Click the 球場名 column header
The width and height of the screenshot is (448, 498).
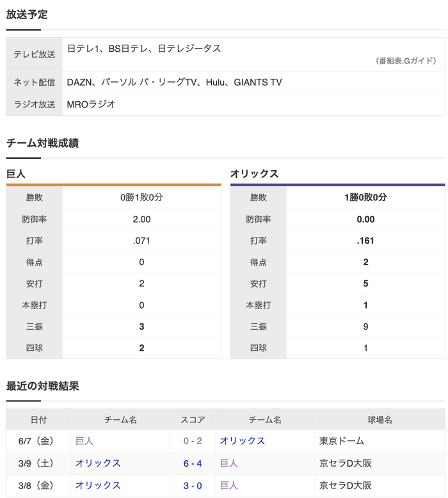coord(380,419)
